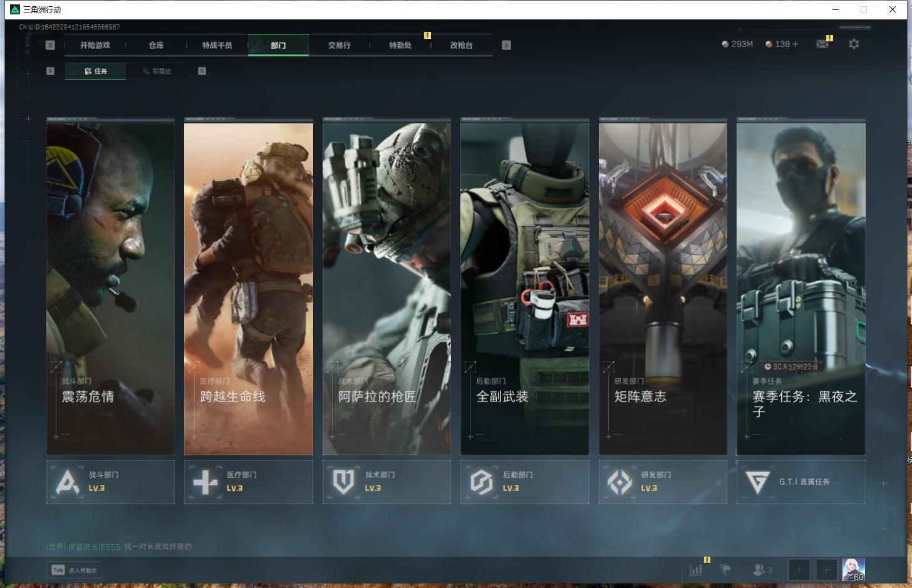Open settings via the gear icon
The height and width of the screenshot is (588, 912).
pyautogui.click(x=854, y=44)
